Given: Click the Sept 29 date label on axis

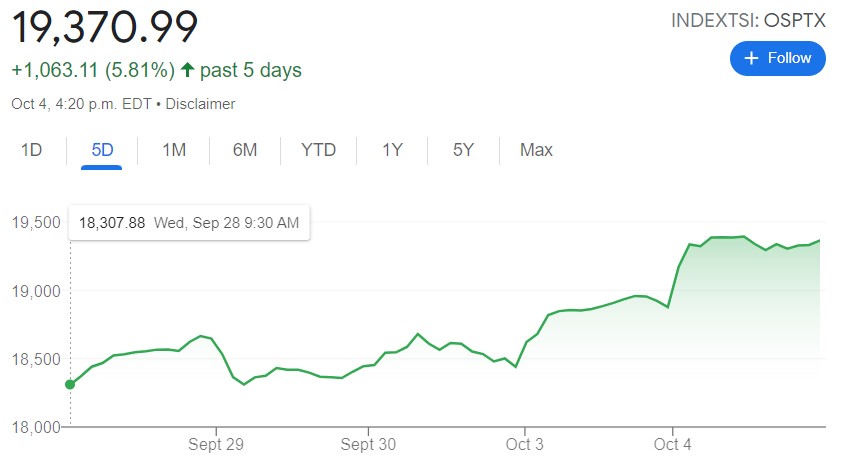Looking at the screenshot, I should (x=216, y=443).
